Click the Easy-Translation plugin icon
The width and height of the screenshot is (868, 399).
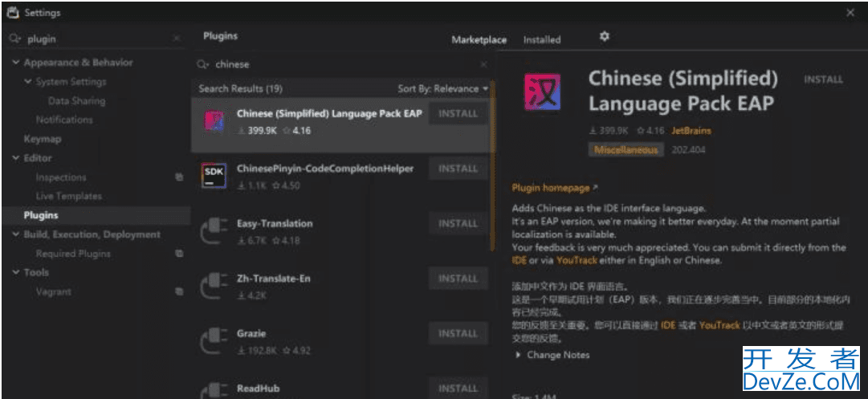pyautogui.click(x=214, y=232)
